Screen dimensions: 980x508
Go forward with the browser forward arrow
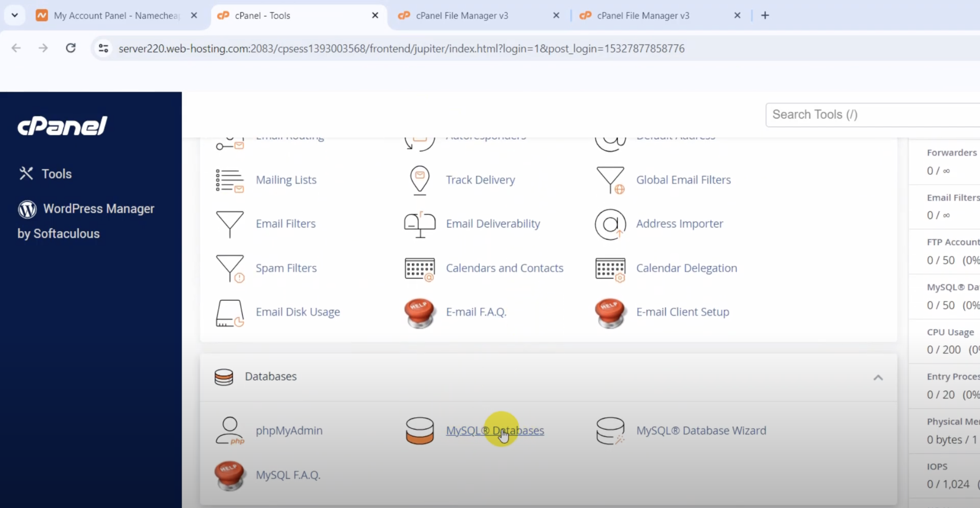(43, 48)
